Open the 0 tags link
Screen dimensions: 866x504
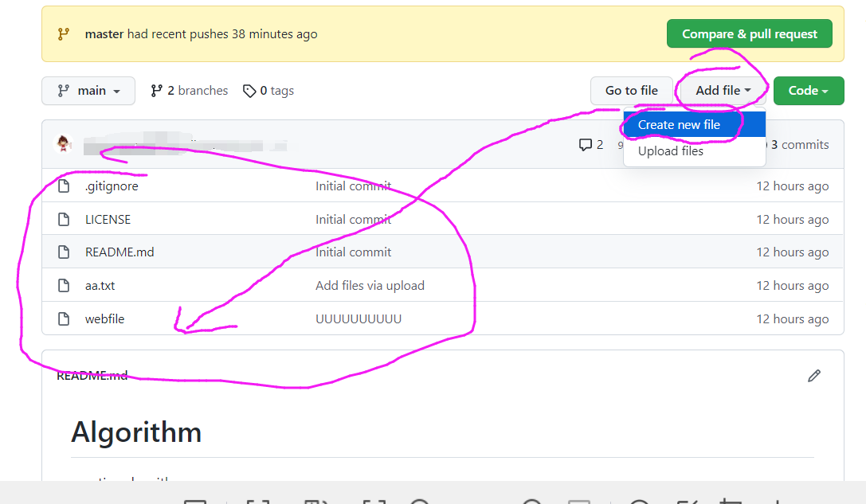coord(268,91)
